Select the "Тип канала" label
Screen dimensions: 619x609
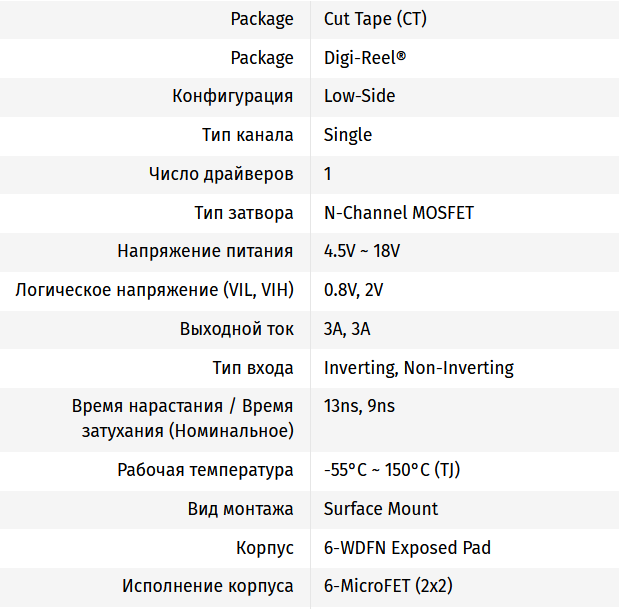coord(248,135)
